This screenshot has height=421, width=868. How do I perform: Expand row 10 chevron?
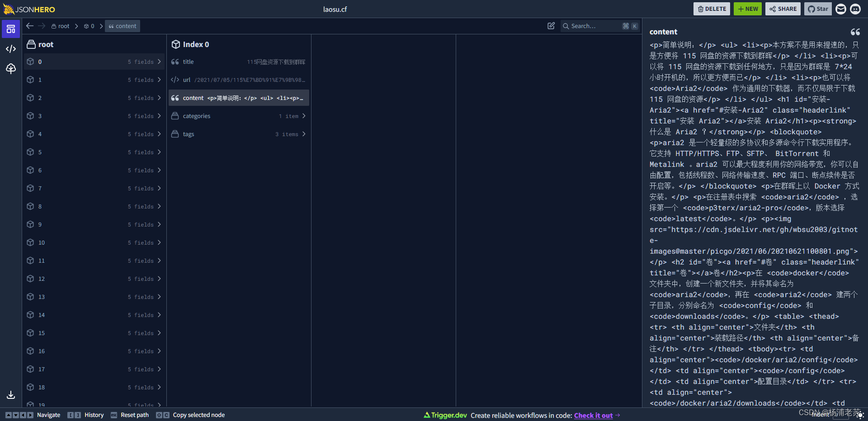[159, 242]
